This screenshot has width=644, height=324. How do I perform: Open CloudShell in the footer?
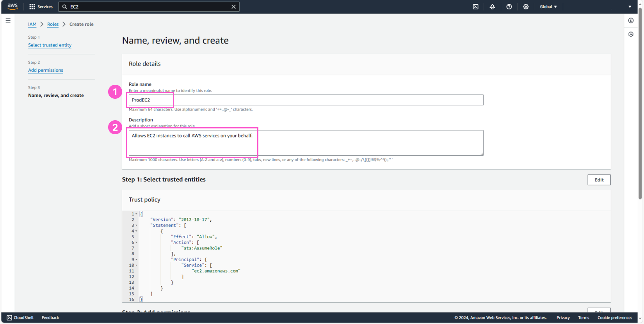pos(20,318)
